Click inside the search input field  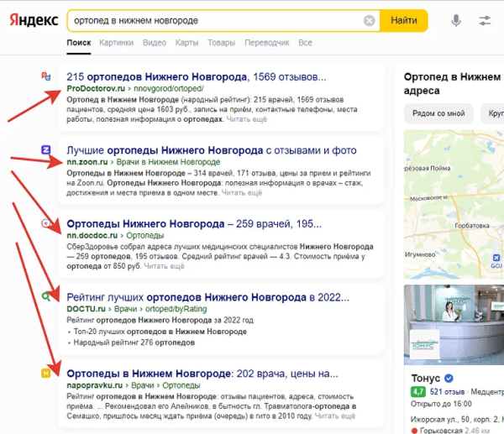coord(210,21)
